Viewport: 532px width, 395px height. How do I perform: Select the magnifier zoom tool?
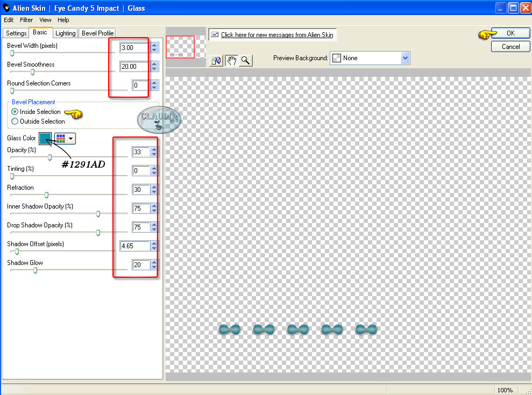coord(246,61)
